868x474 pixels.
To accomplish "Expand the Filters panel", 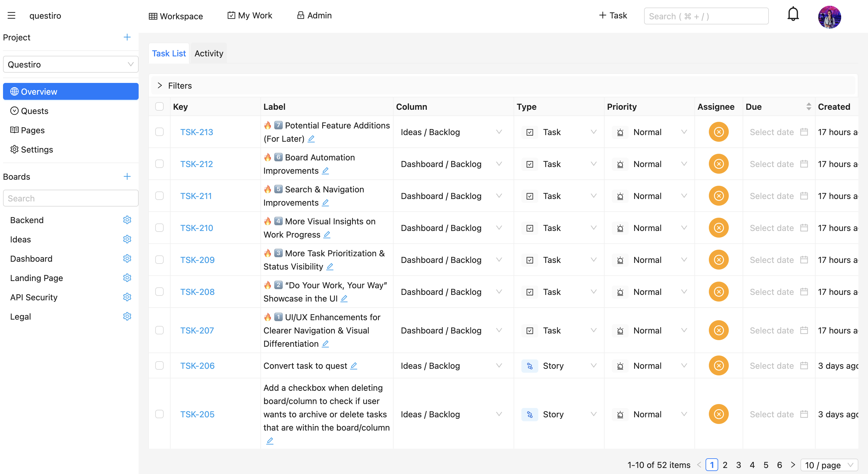I will [503, 86].
